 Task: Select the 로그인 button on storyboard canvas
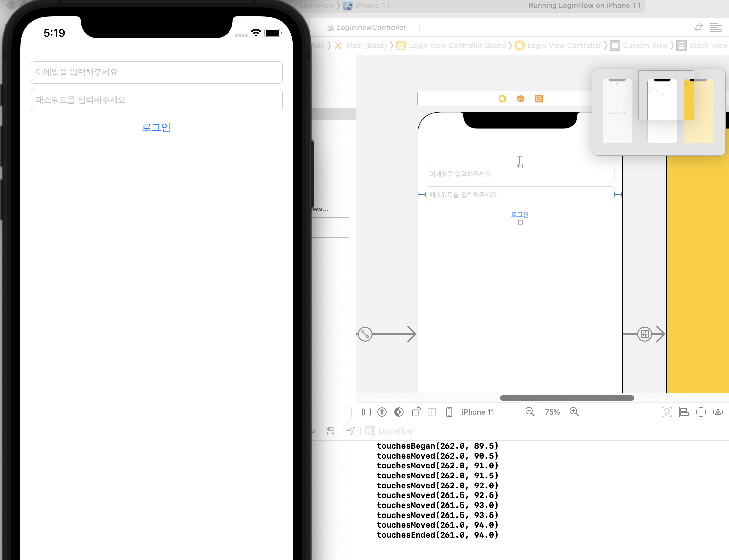pos(520,215)
